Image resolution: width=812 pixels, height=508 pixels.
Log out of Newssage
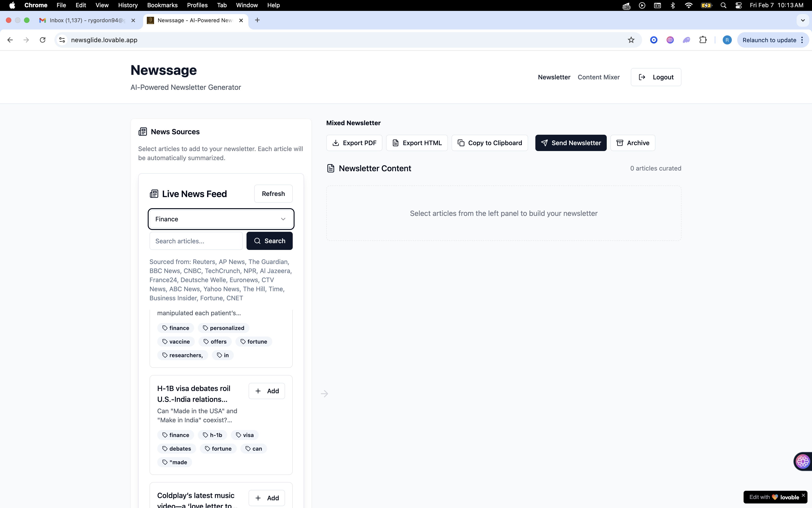656,77
